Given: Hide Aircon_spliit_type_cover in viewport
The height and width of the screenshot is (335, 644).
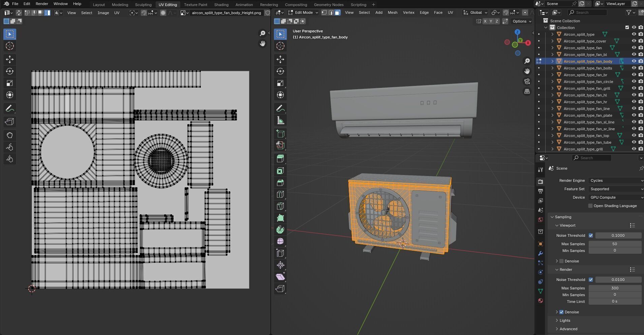Looking at the screenshot, I should pos(634,41).
